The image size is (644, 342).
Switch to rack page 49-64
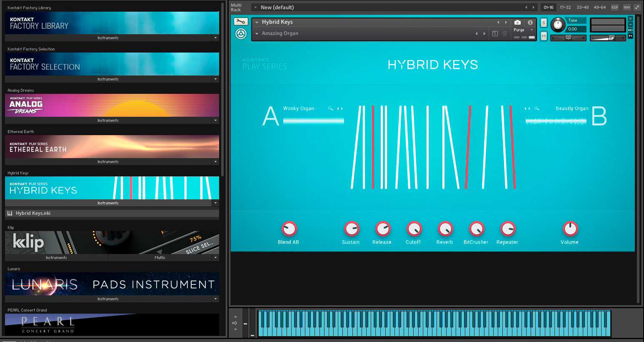(x=599, y=7)
